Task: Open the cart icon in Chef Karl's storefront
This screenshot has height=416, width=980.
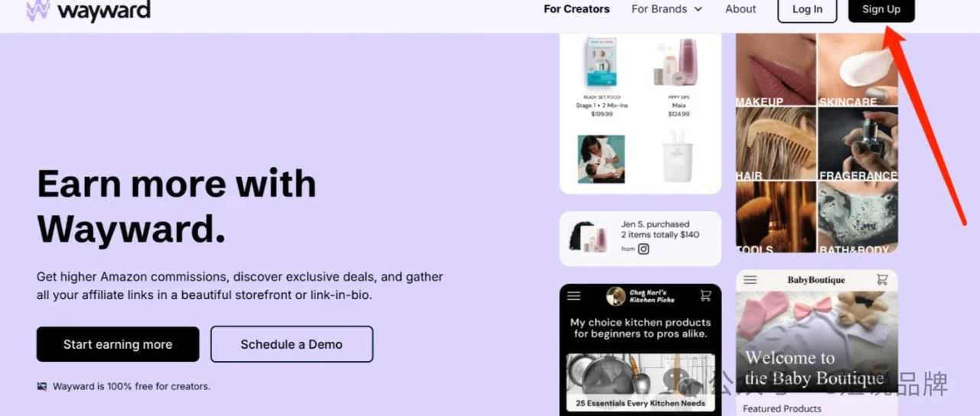Action: 706,296
